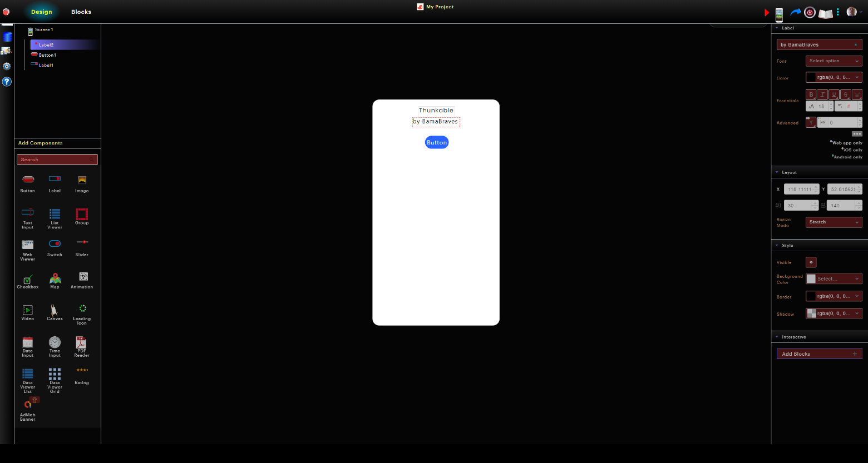The height and width of the screenshot is (463, 868).
Task: Add a Time Input component
Action: point(55,347)
